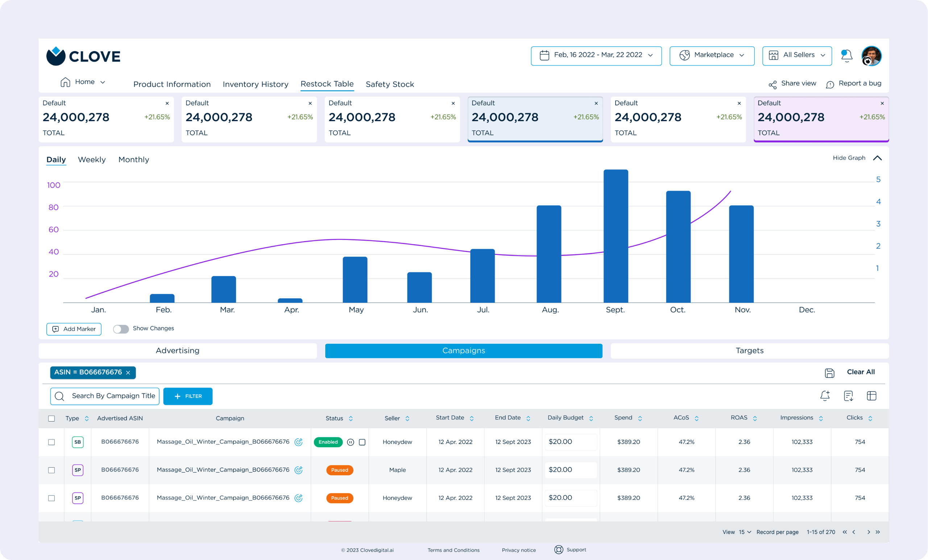Click the add alert bell icon
The image size is (928, 560).
tap(825, 396)
